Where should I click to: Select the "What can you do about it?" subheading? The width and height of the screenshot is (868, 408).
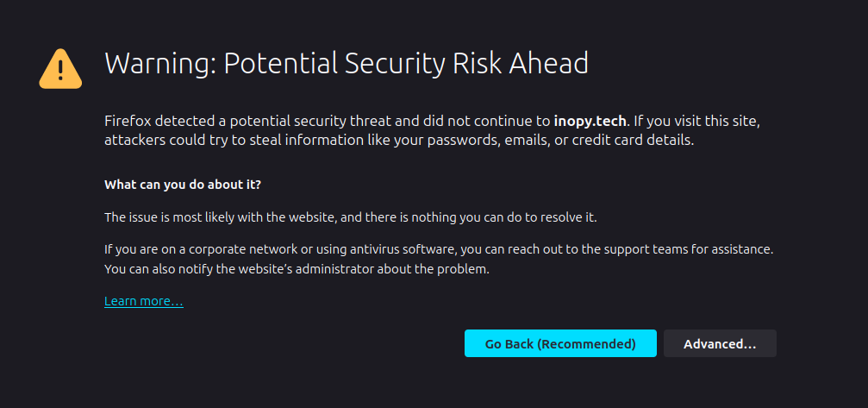coord(183,185)
